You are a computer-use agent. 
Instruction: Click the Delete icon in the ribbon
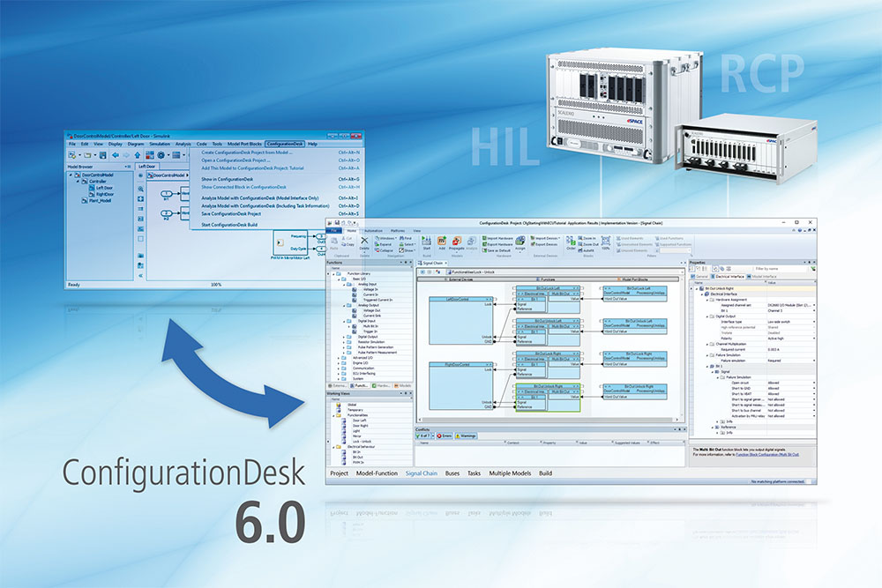pos(364,243)
